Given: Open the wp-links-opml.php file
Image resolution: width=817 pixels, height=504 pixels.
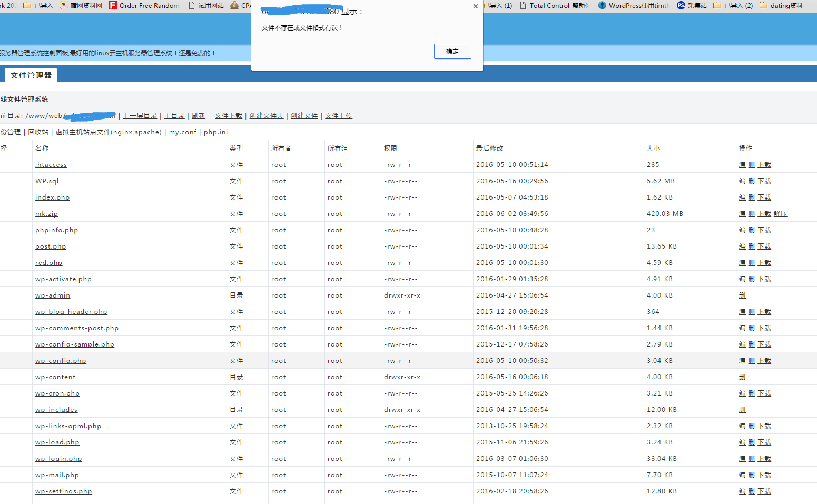Looking at the screenshot, I should click(x=68, y=426).
